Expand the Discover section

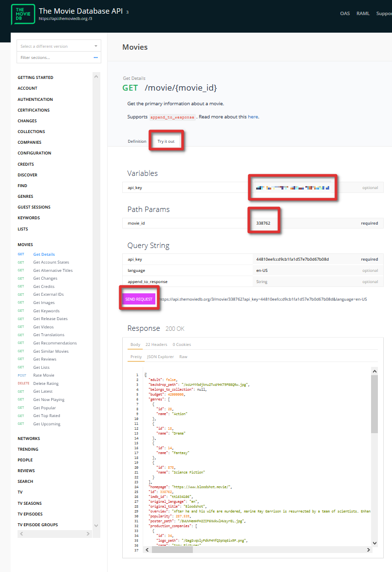[x=27, y=175]
